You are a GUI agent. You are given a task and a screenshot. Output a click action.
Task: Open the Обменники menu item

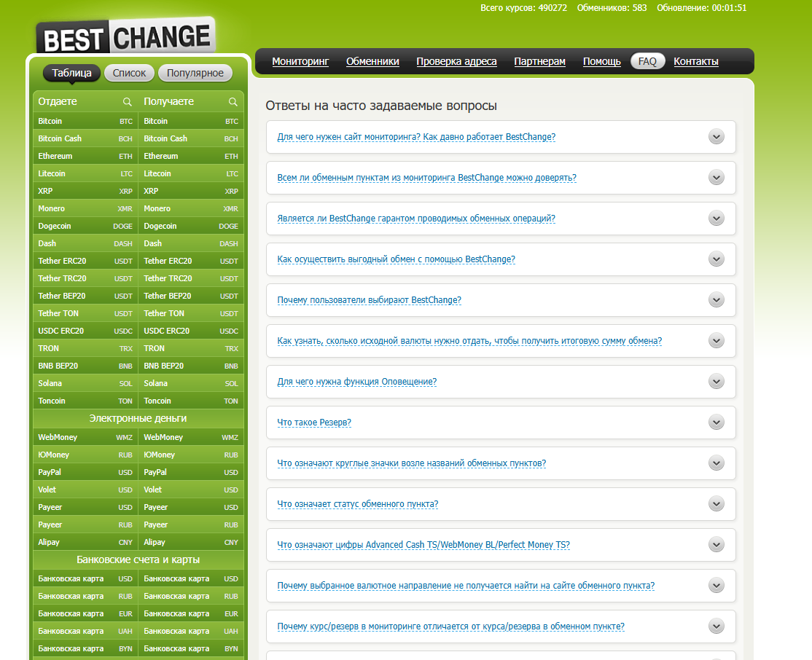click(372, 62)
